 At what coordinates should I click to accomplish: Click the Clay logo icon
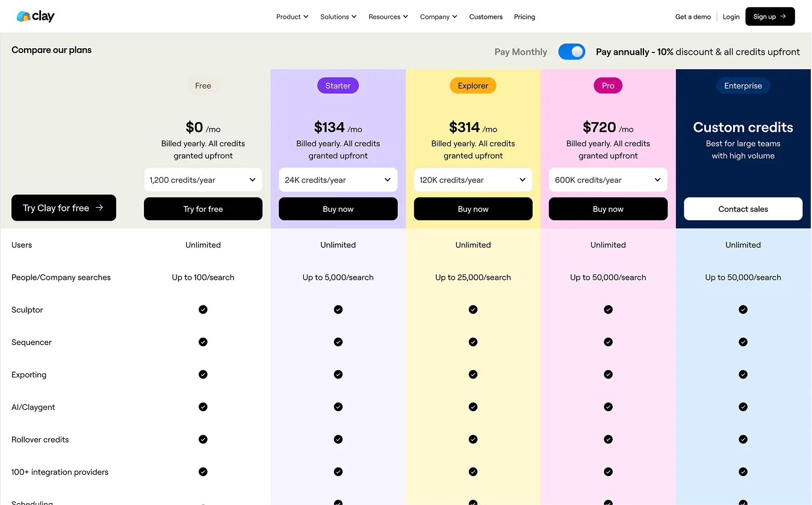pyautogui.click(x=23, y=17)
